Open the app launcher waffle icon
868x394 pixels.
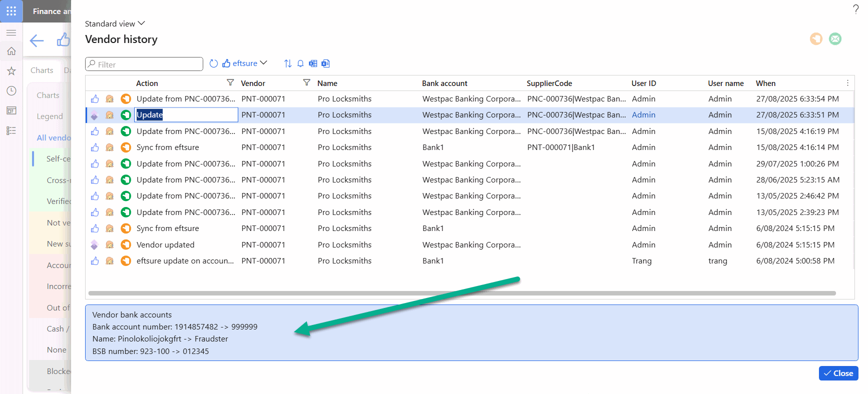(11, 11)
